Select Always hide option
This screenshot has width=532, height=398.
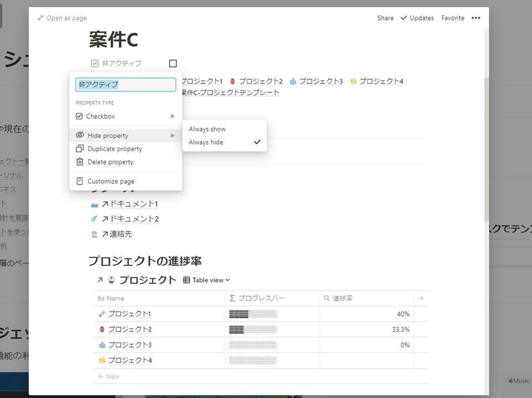[x=224, y=142]
